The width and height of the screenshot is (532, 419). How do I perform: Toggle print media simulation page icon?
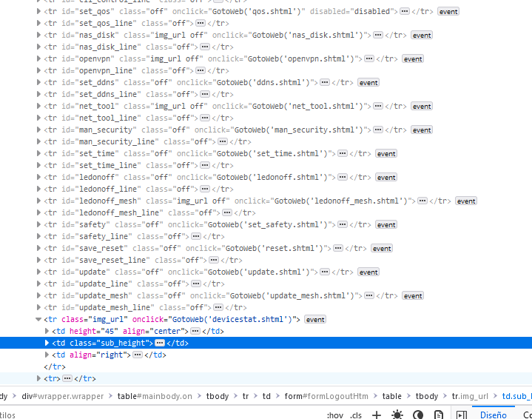(439, 415)
